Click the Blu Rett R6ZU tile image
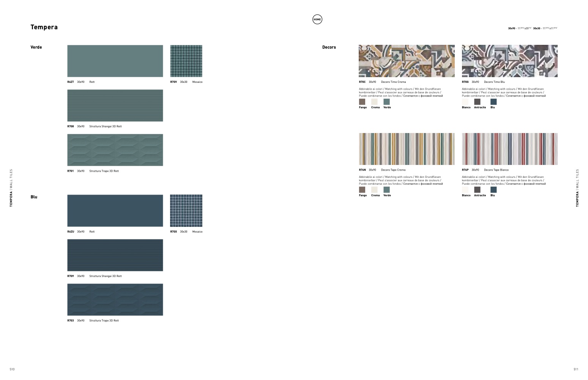This screenshot has width=588, height=380. click(115, 211)
